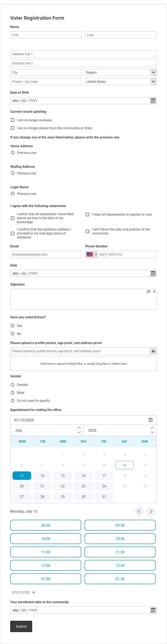Select the 01:00 time slot
Screen dimensions: 167x644
click(x=46, y=579)
